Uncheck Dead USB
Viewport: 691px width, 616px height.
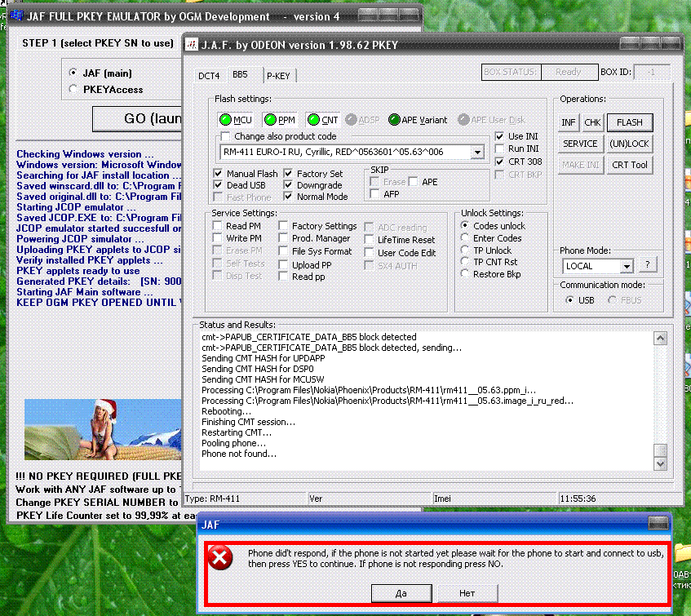pos(218,184)
